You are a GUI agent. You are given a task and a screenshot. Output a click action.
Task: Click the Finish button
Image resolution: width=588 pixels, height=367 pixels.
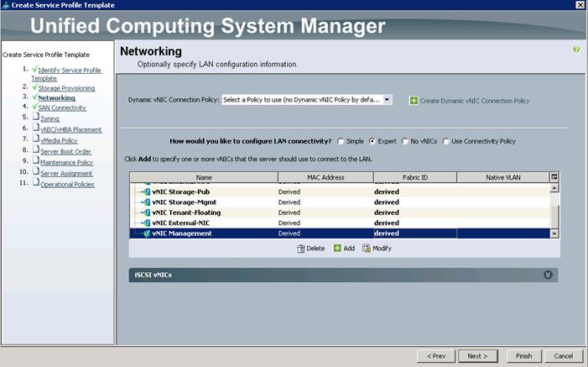pos(524,356)
